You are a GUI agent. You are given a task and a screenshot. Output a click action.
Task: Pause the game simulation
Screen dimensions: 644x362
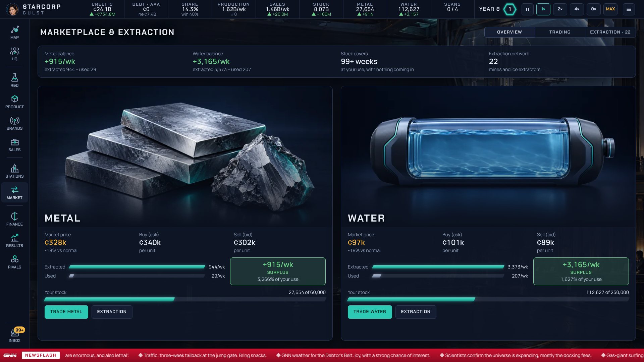pos(527,9)
